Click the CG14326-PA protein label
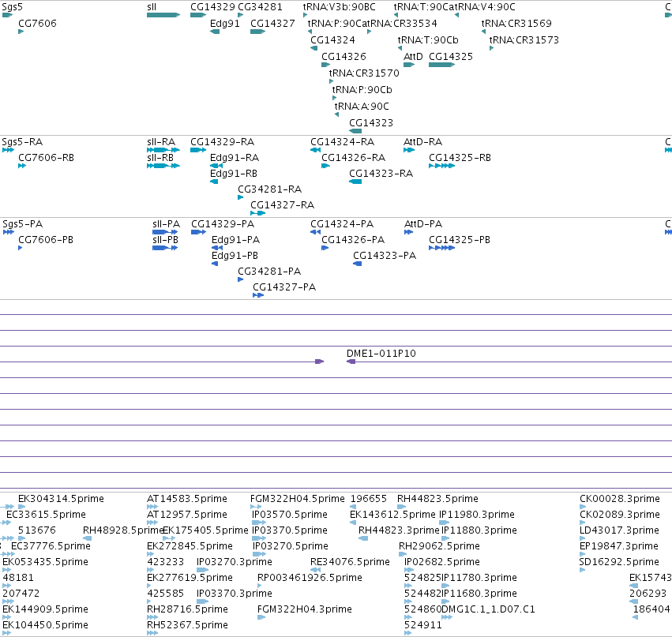Screen dimensions: 672x637 [353, 240]
